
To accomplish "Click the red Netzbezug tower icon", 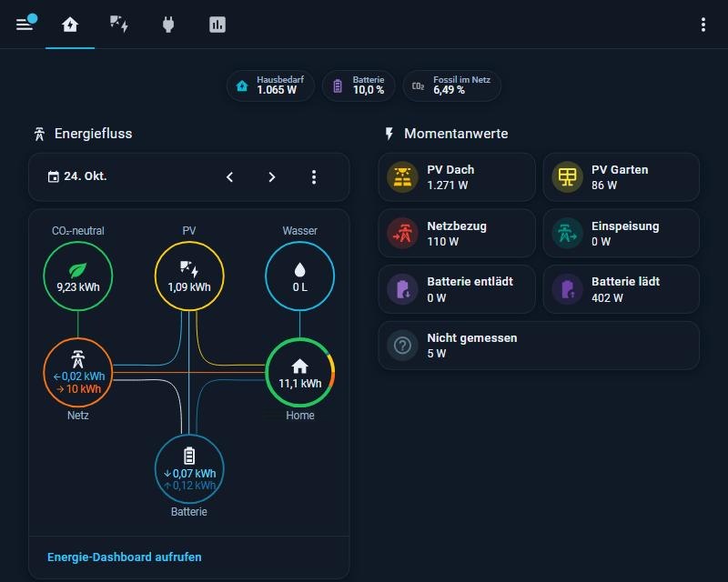I will (x=402, y=233).
